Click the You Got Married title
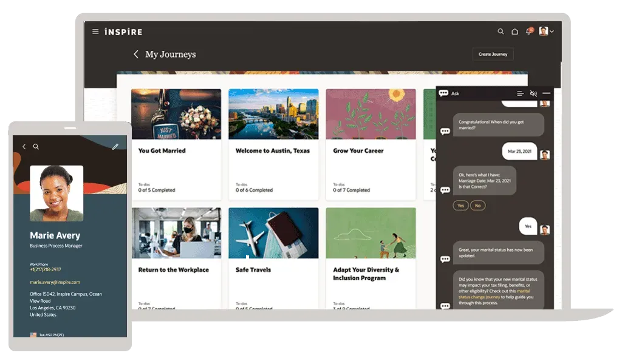The width and height of the screenshot is (622, 364). (x=162, y=150)
